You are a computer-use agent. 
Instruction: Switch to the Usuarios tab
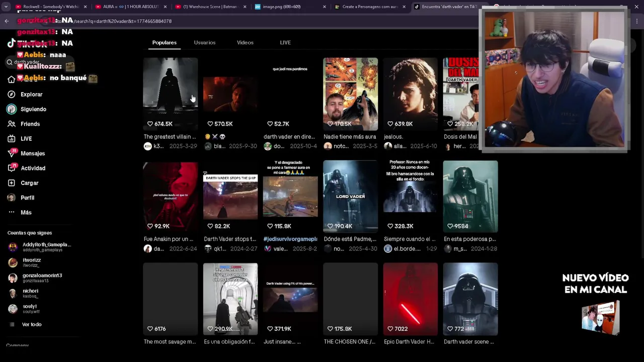click(x=205, y=43)
